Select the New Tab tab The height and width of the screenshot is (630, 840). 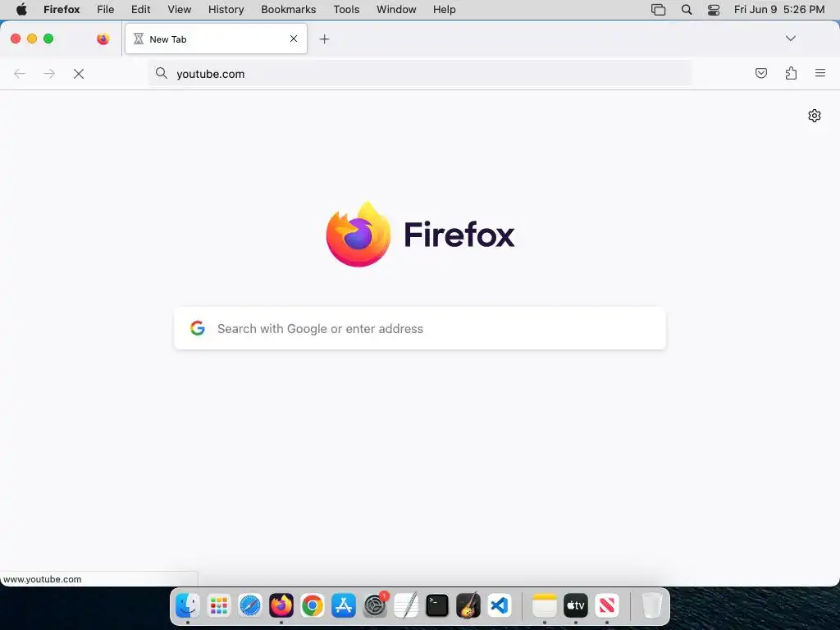coord(216,39)
